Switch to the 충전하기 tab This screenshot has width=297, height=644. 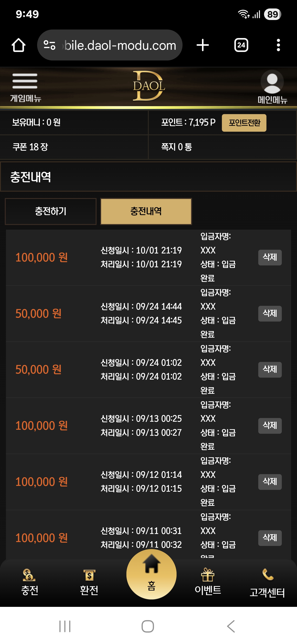(51, 212)
